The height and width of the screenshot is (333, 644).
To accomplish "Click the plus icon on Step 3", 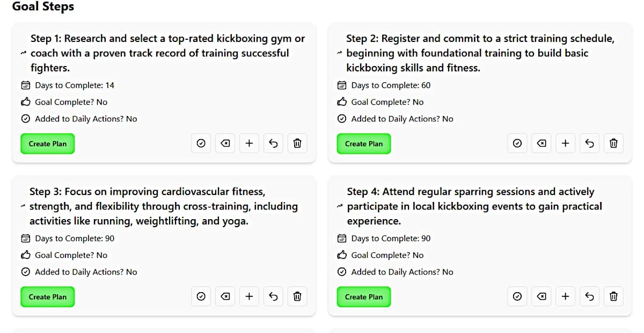I will 249,296.
